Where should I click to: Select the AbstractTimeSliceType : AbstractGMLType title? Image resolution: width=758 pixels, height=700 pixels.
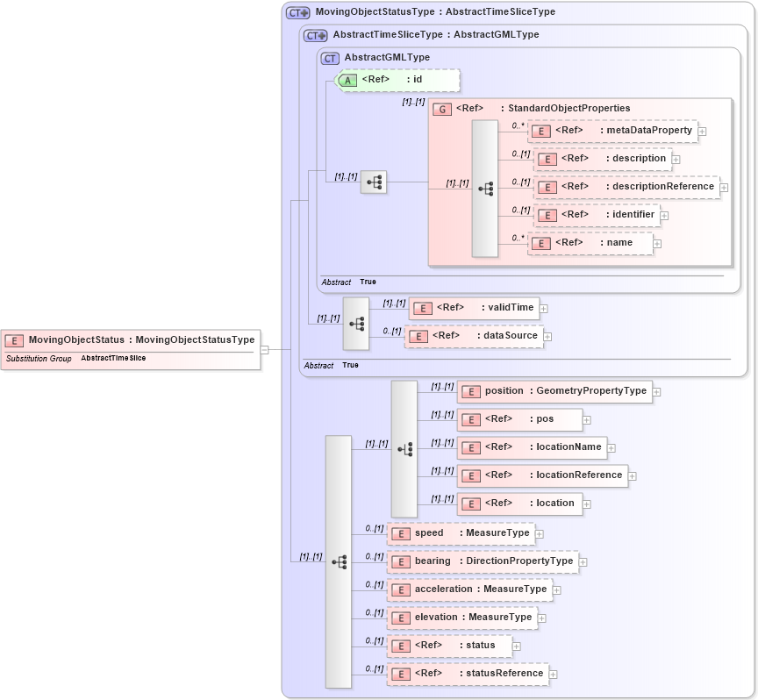435,34
